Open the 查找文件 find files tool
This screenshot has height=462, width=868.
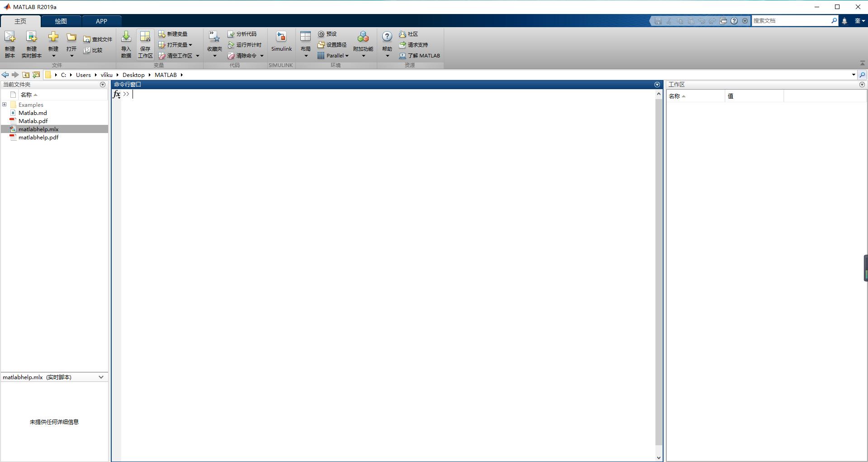pyautogui.click(x=98, y=39)
